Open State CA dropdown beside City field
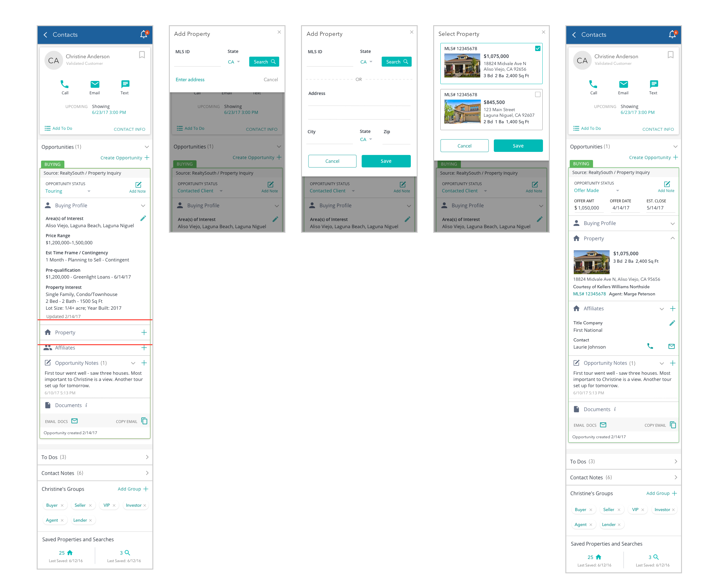This screenshot has width=728, height=587. [x=366, y=139]
